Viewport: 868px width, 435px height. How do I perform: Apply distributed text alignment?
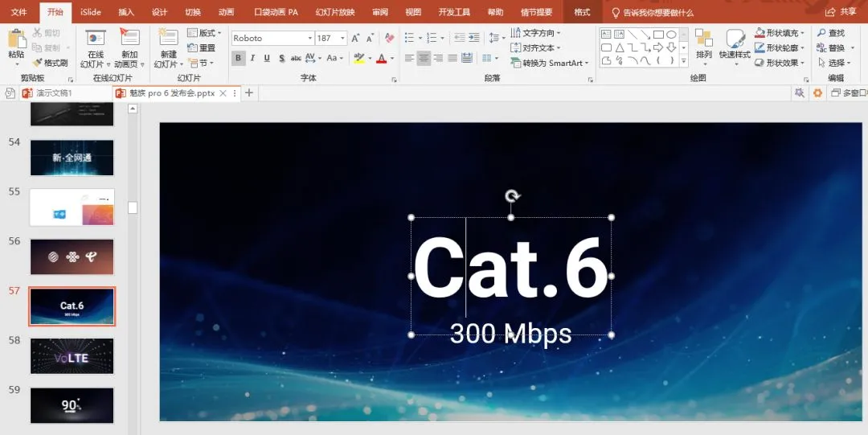pos(467,58)
